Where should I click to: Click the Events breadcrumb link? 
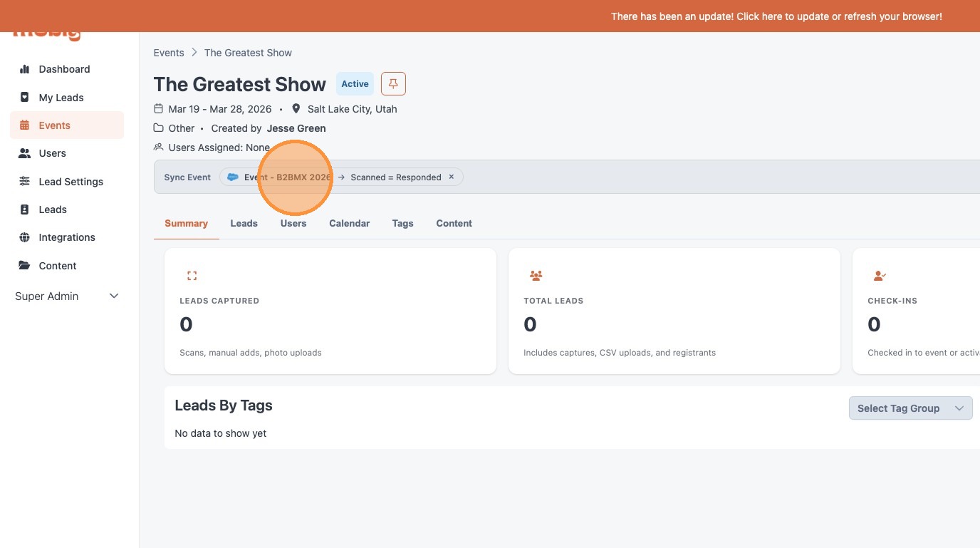click(x=169, y=53)
